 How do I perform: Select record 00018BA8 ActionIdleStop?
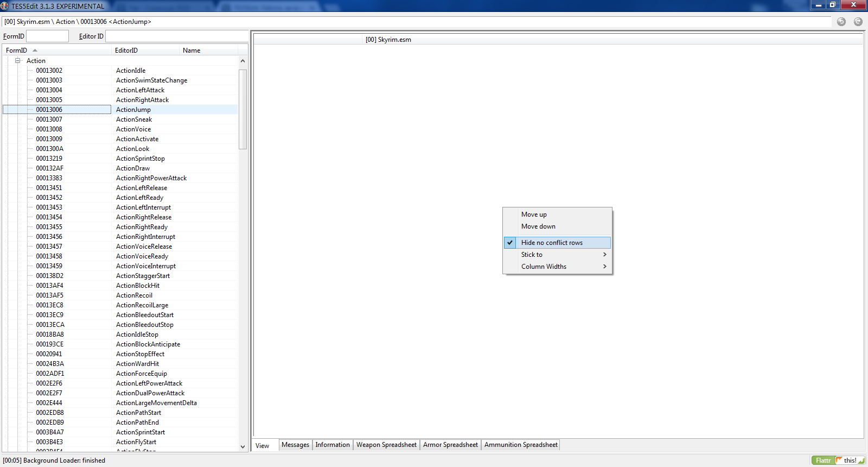click(x=120, y=335)
